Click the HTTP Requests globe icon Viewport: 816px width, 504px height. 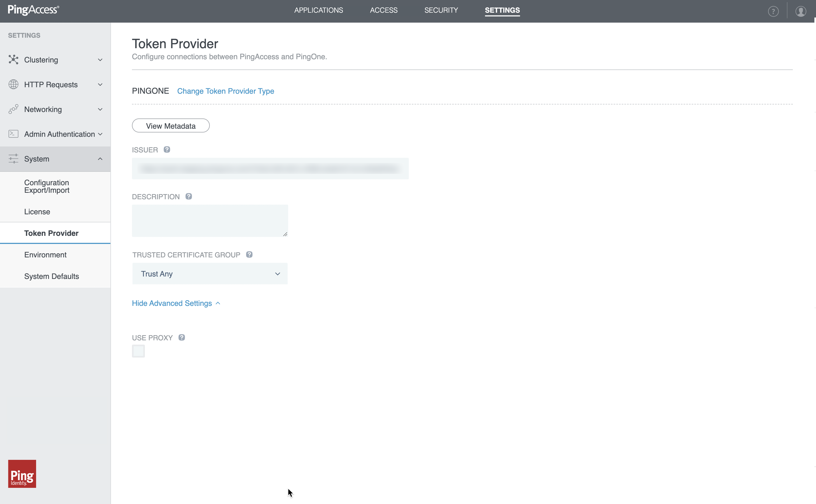point(13,84)
